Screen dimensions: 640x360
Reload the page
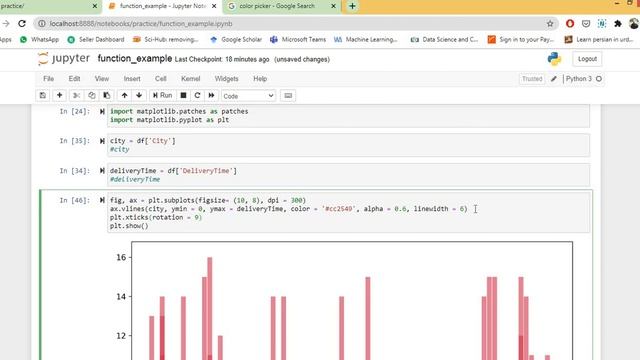pos(22,24)
